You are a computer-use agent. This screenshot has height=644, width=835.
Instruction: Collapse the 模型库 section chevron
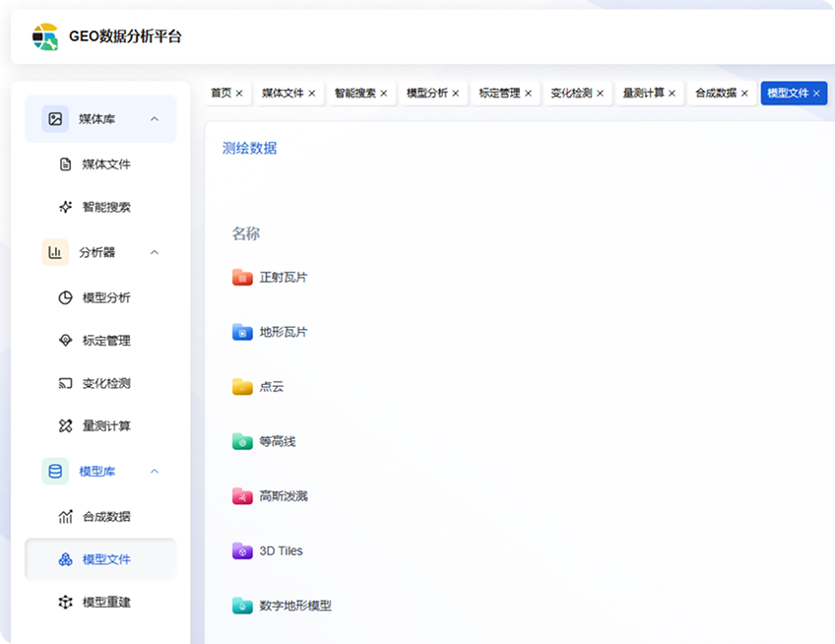155,471
